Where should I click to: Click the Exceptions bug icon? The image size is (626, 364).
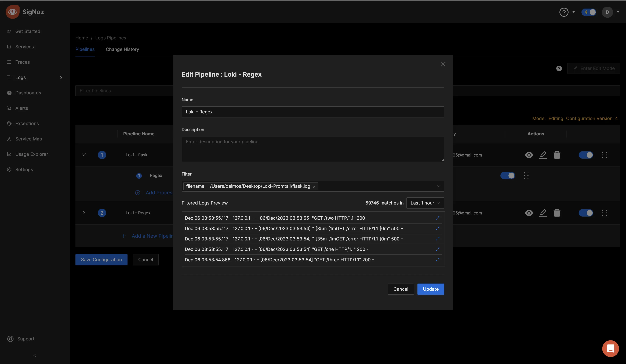[9, 123]
